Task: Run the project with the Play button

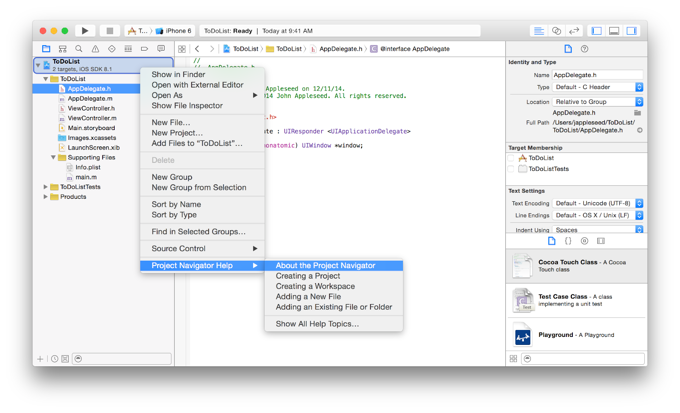Action: coord(85,30)
